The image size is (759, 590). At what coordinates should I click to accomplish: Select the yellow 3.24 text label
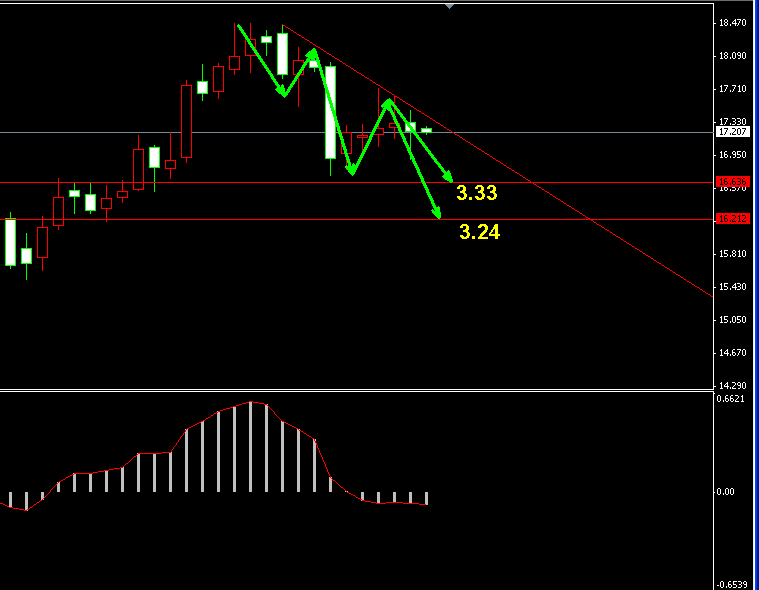[x=479, y=233]
